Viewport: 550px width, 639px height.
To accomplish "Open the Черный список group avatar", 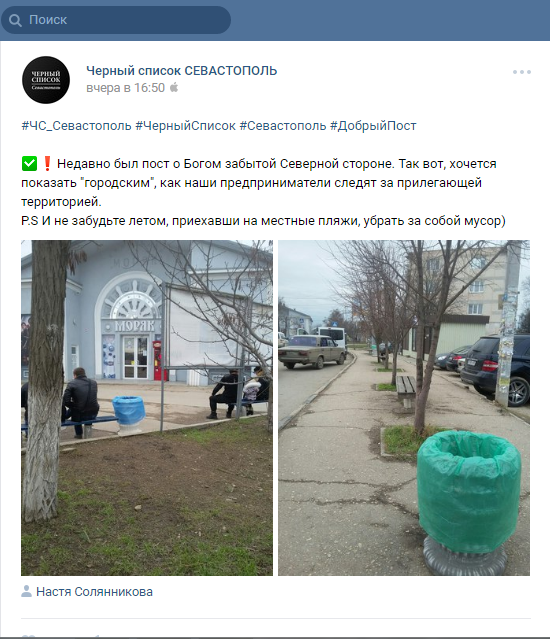I will pyautogui.click(x=46, y=80).
